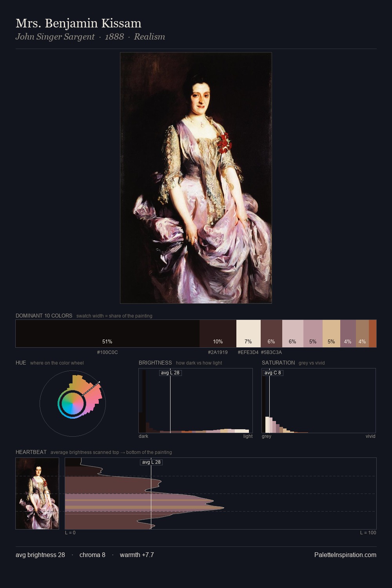Click the warmth +7.7 footer stat
Viewport: 392px width, 588px height.
pos(137,555)
